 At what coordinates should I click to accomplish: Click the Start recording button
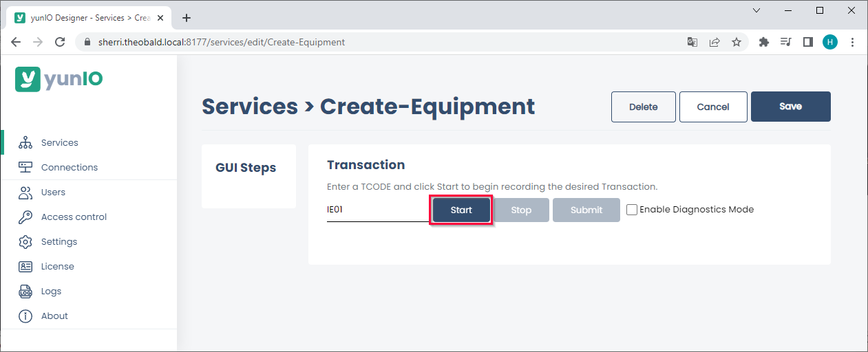[x=461, y=210]
